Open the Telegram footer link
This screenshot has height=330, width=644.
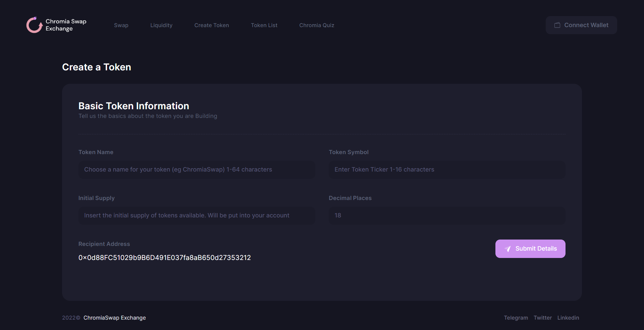click(x=516, y=318)
